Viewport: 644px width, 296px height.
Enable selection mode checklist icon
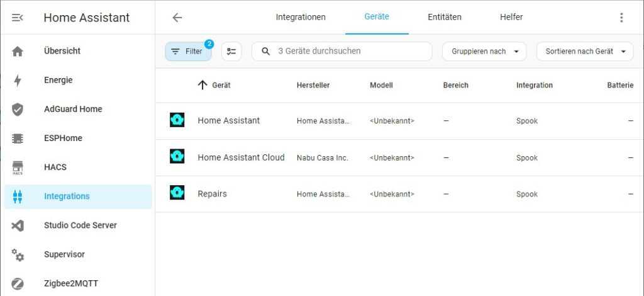(231, 52)
